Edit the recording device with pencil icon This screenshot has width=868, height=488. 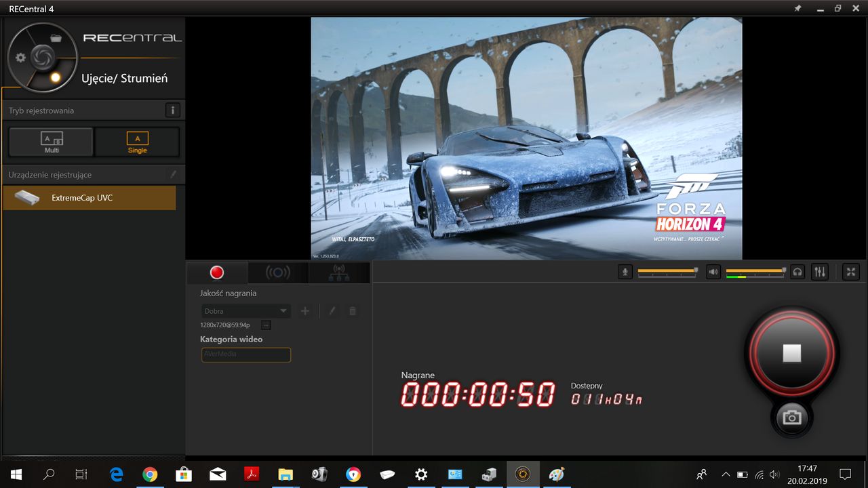174,174
